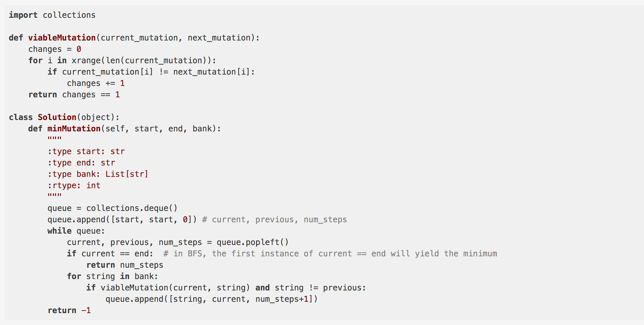Viewport: 644px width, 325px height.
Task: Click the word 'collections' in import statement
Action: click(69, 15)
